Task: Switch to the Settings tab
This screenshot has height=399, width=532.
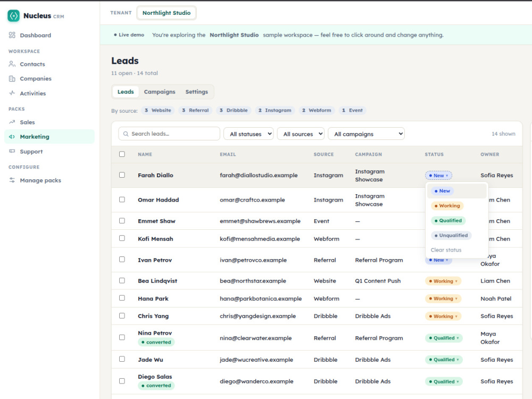Action: 196,92
